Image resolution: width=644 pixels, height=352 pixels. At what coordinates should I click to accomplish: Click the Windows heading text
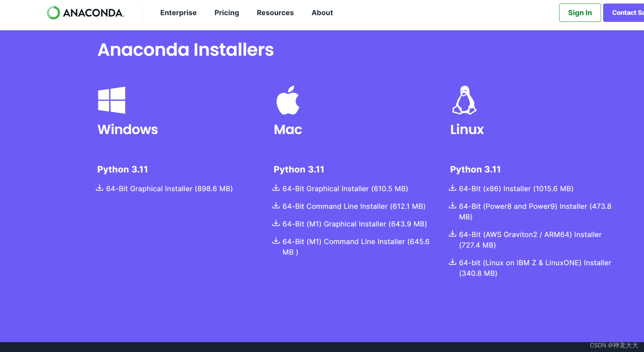[128, 129]
